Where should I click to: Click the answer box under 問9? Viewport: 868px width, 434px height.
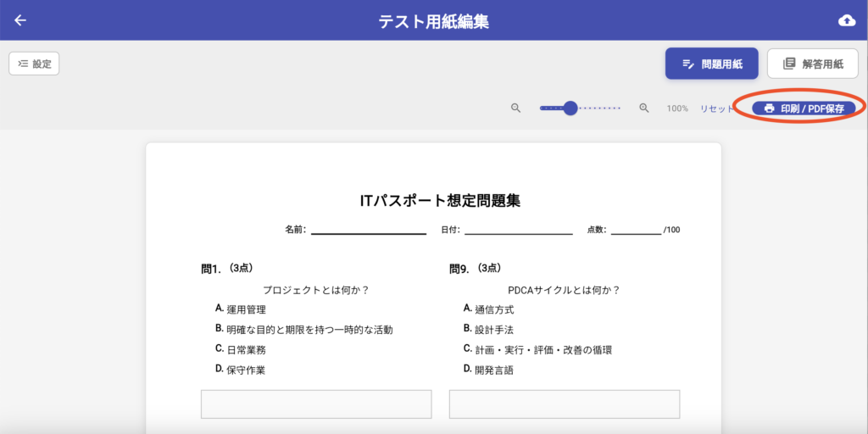coord(565,404)
